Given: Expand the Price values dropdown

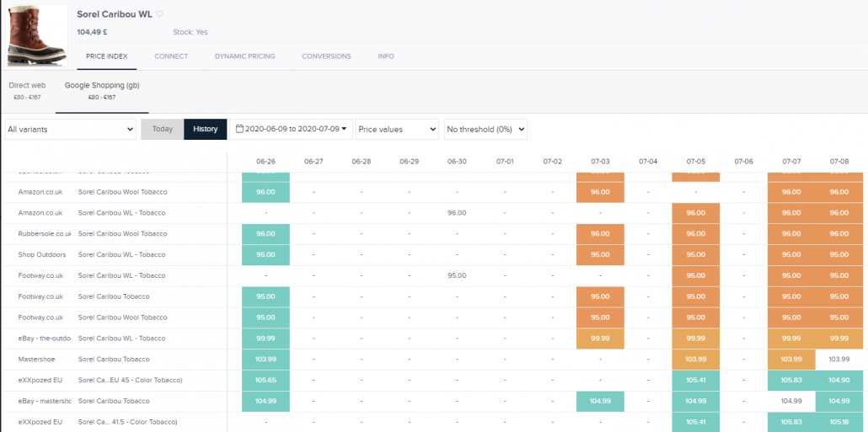Looking at the screenshot, I should pos(397,129).
